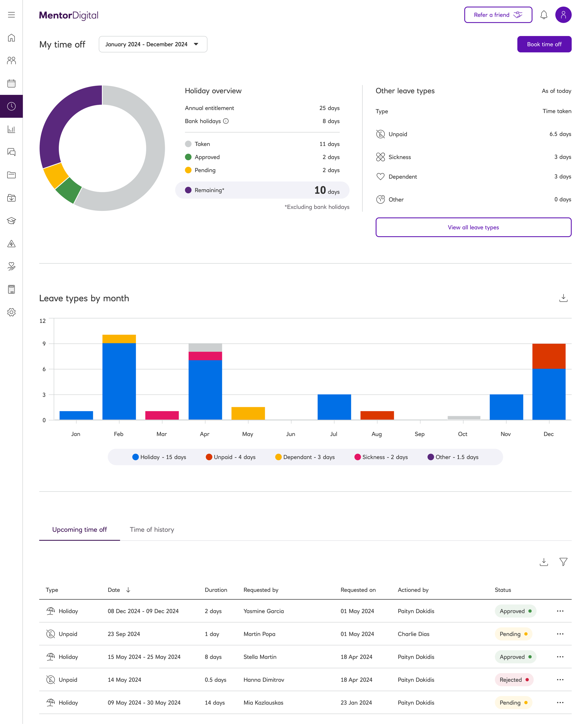Click the Other leave type icon
The image size is (588, 724).
[380, 199]
